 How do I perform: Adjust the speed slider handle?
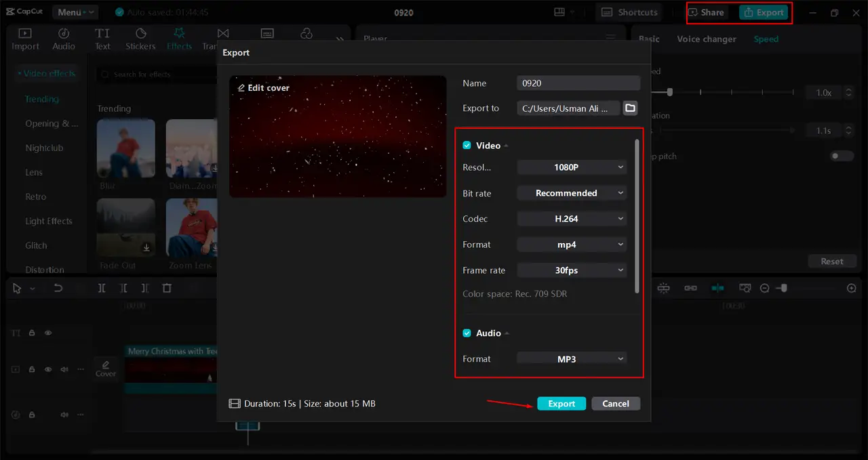point(670,92)
